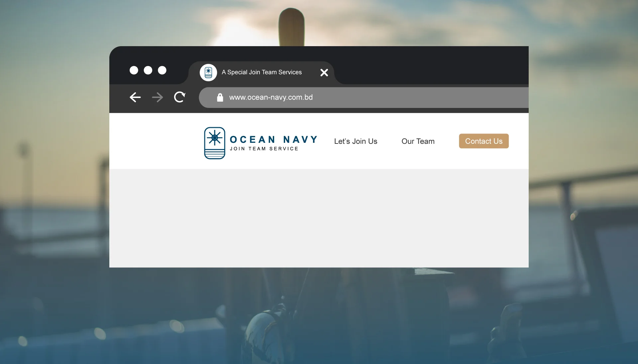Click the third white window control dot
The height and width of the screenshot is (364, 638).
point(162,70)
